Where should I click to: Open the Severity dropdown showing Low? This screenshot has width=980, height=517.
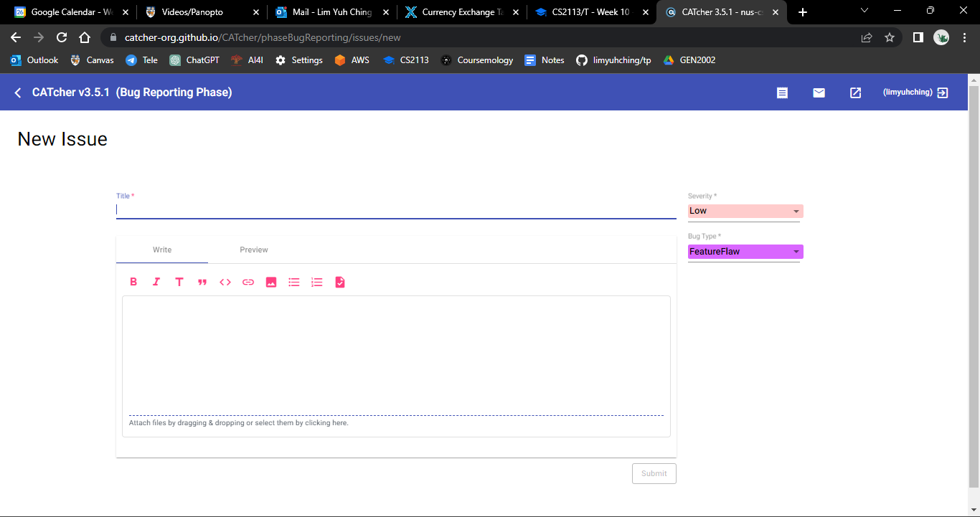click(x=745, y=211)
